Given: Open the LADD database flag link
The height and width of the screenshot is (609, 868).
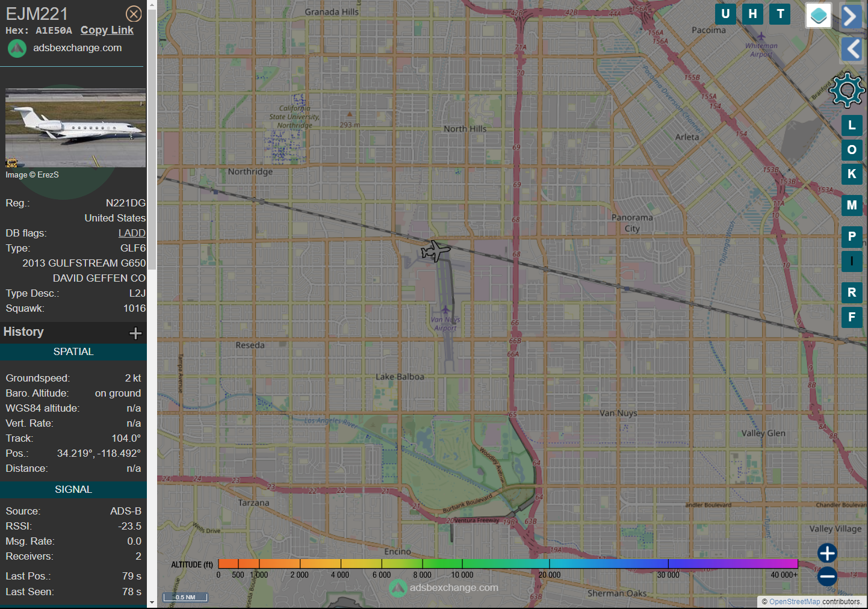Looking at the screenshot, I should point(132,233).
